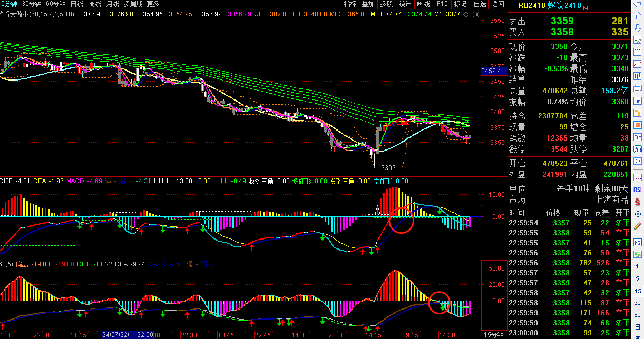644x339 pixels.
Task: Click the red S icon in sidebar
Action: click(638, 202)
